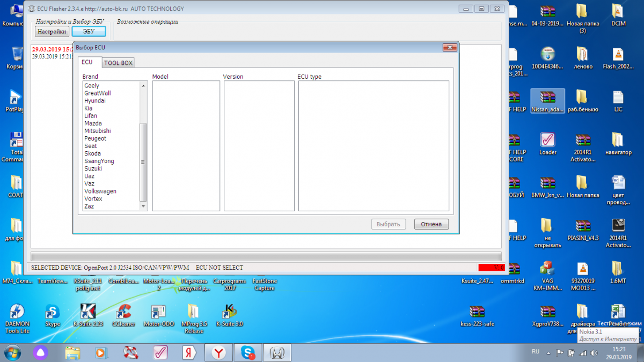This screenshot has width=644, height=362.
Task: Choose Kia brand
Action: coord(89,108)
